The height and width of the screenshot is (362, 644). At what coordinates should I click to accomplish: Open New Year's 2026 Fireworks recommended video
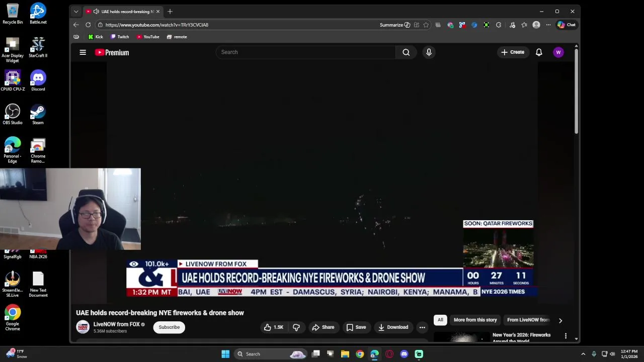click(x=521, y=337)
